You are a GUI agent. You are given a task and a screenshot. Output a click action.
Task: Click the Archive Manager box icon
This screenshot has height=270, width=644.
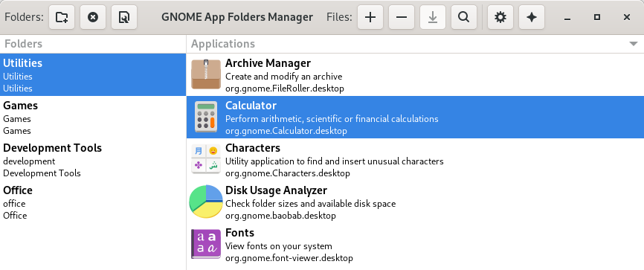point(206,74)
